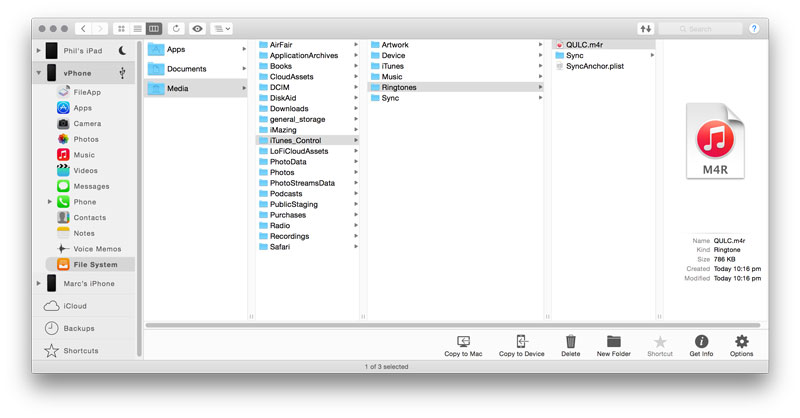Screen dimensions: 800x418
Task: Click the Get Info button
Action: click(x=702, y=346)
